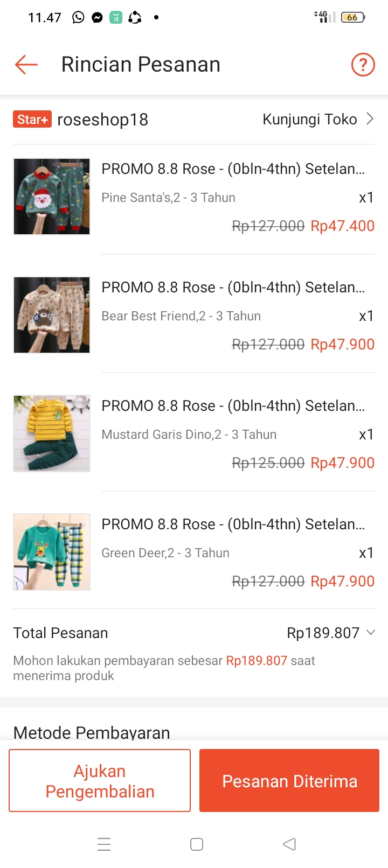The width and height of the screenshot is (388, 868).
Task: Open the Android recent apps menu icon
Action: (104, 844)
